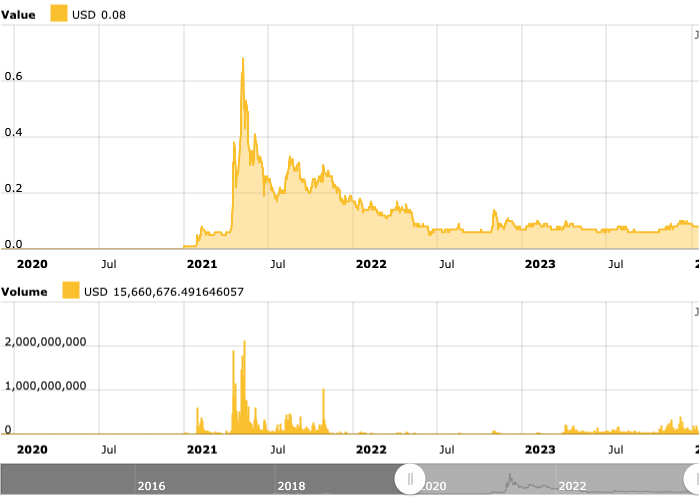Click the 2023 label on Volume chart axis
Screen dimensions: 699x500
coord(540,450)
